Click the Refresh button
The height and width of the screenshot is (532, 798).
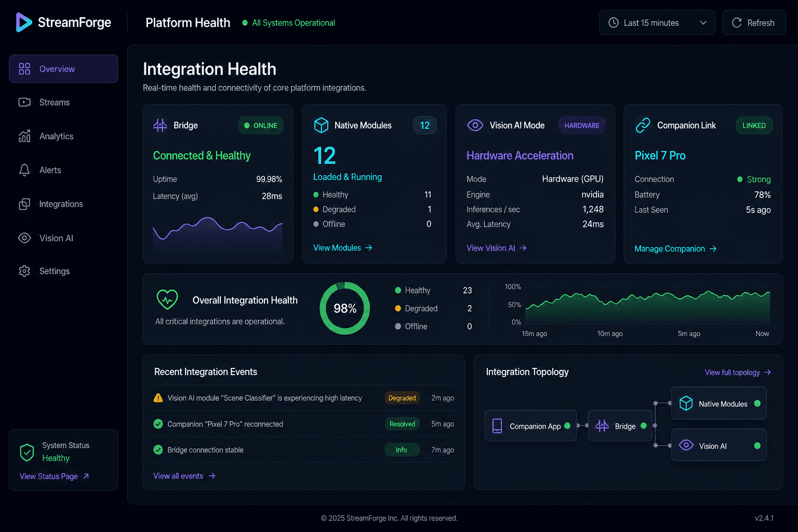click(754, 23)
